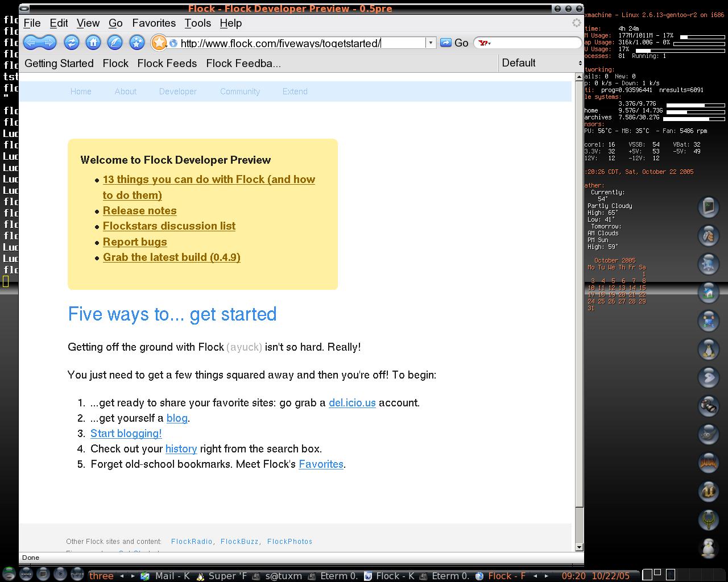Open the File menu

[x=32, y=23]
